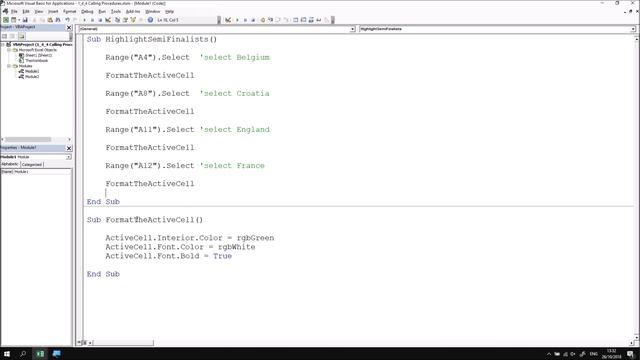Select ThisWorkbook in the project tree

36,60
